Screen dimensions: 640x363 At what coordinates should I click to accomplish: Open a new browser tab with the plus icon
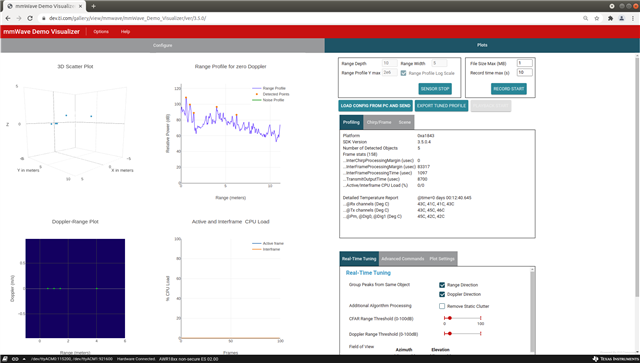click(x=93, y=6)
